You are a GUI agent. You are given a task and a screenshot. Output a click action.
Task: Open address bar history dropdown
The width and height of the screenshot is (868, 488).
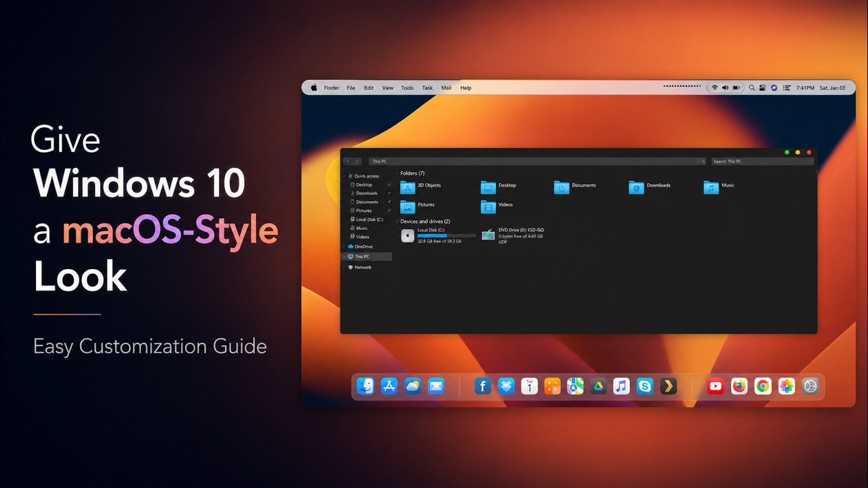coord(698,161)
